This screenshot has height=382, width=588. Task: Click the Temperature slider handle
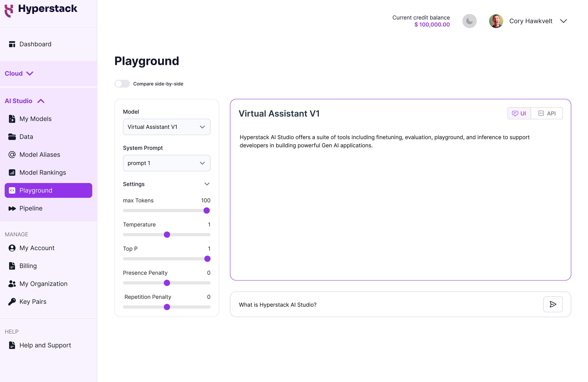tap(167, 235)
